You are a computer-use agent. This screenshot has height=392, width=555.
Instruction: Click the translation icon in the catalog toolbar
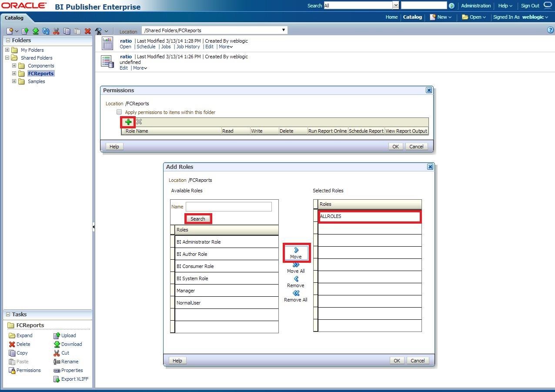click(98, 31)
